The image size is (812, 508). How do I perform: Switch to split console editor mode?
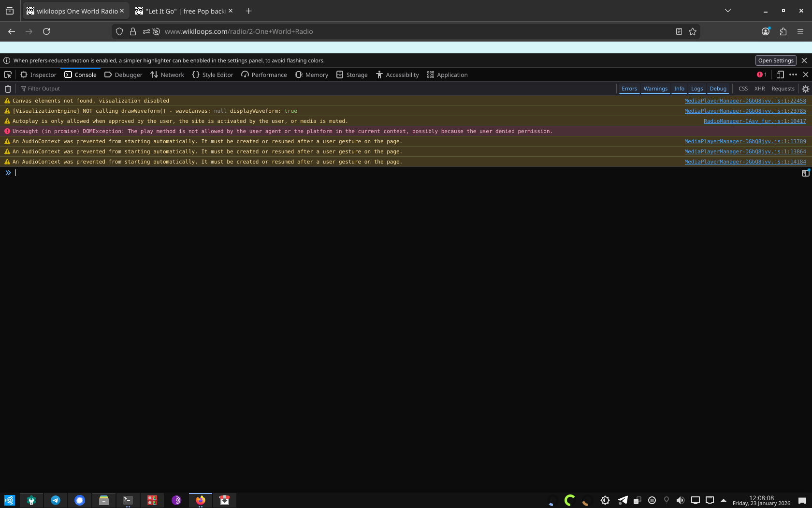click(x=805, y=173)
